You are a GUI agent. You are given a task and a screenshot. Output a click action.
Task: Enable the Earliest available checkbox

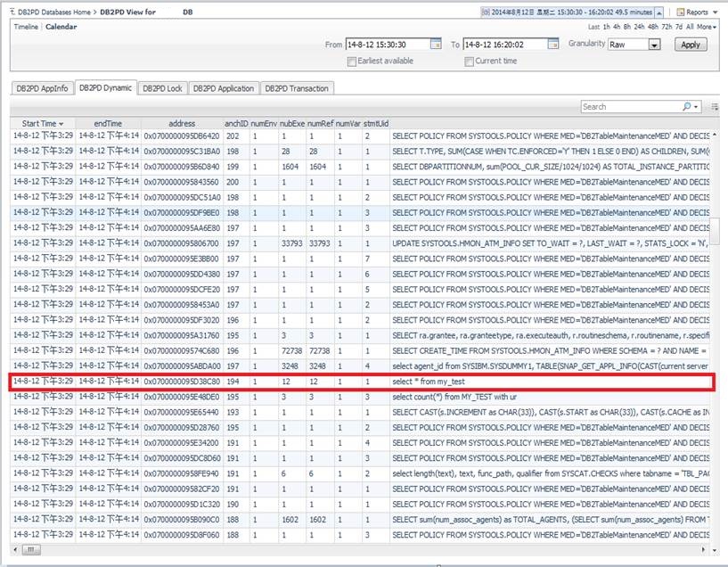coord(352,62)
